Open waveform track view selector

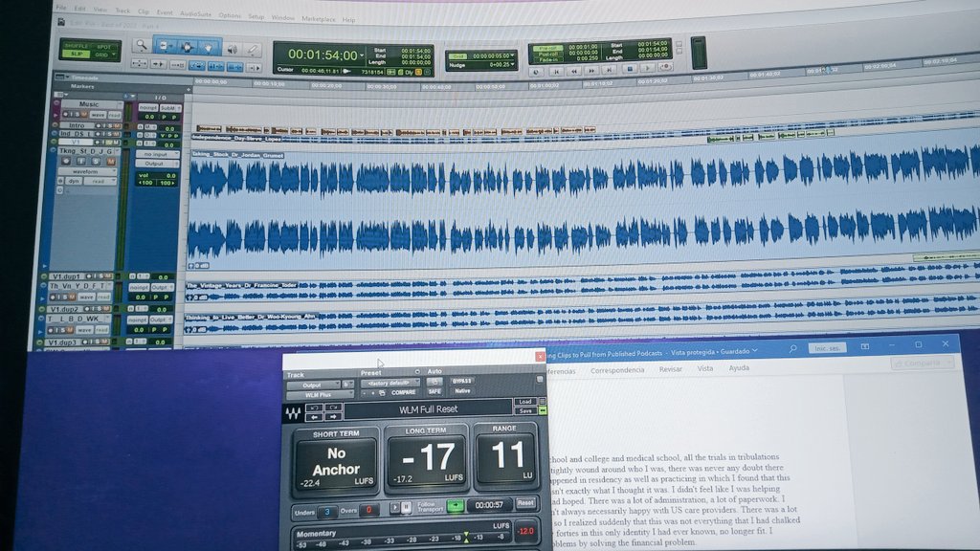89,171
